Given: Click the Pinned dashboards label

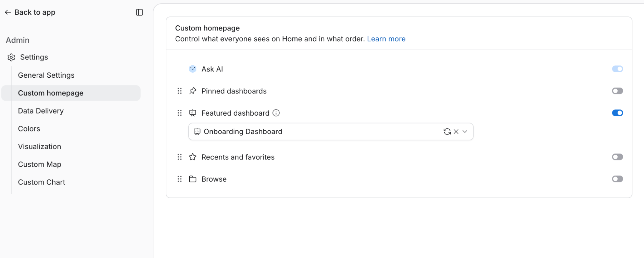Looking at the screenshot, I should 234,91.
